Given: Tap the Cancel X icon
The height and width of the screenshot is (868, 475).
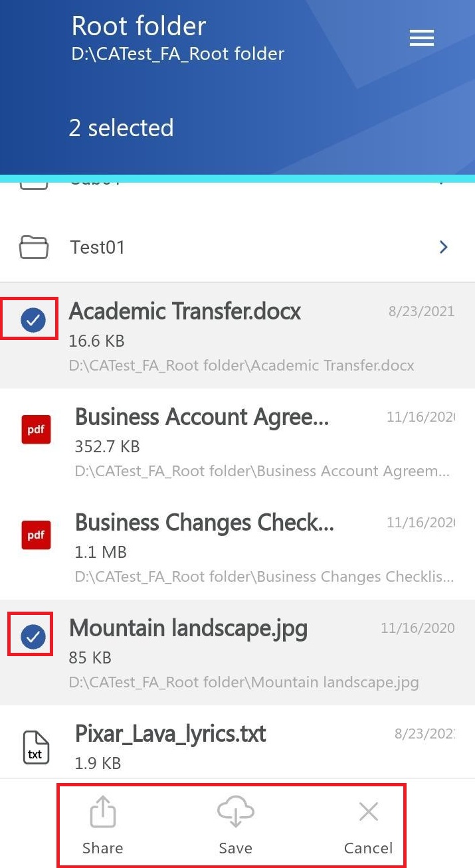Looking at the screenshot, I should (x=368, y=812).
